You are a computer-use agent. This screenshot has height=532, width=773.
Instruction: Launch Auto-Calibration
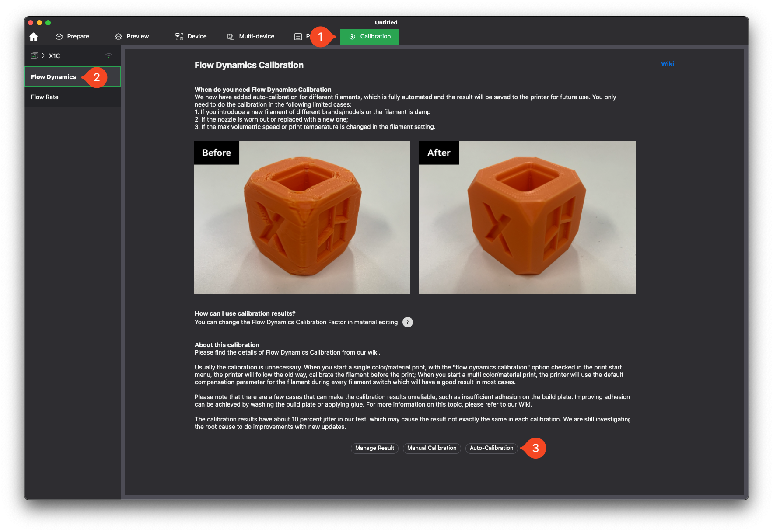click(x=491, y=448)
